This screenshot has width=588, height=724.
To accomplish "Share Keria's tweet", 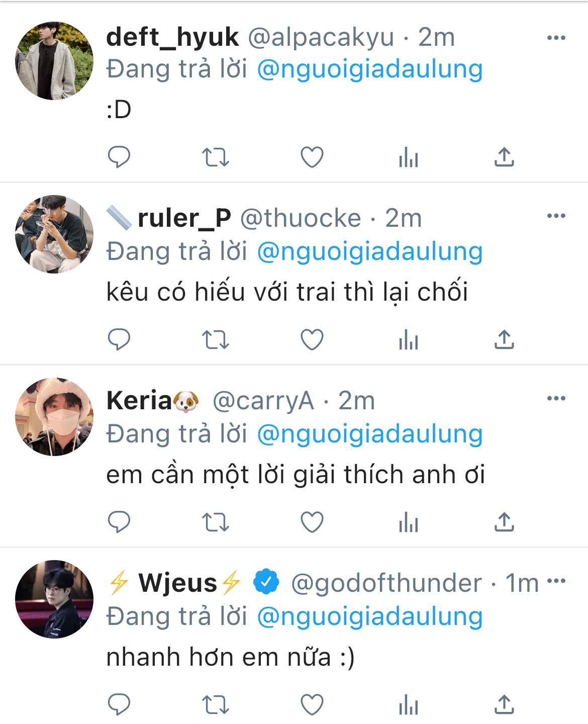I will (504, 522).
